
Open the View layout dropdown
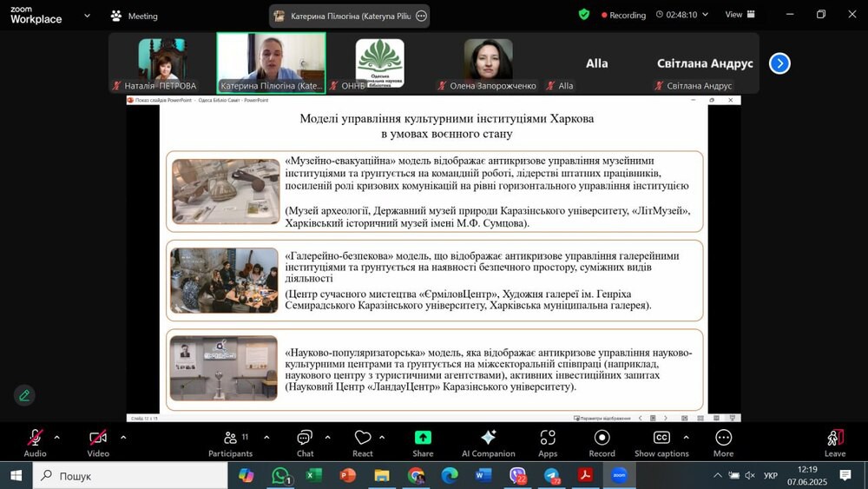click(x=740, y=15)
